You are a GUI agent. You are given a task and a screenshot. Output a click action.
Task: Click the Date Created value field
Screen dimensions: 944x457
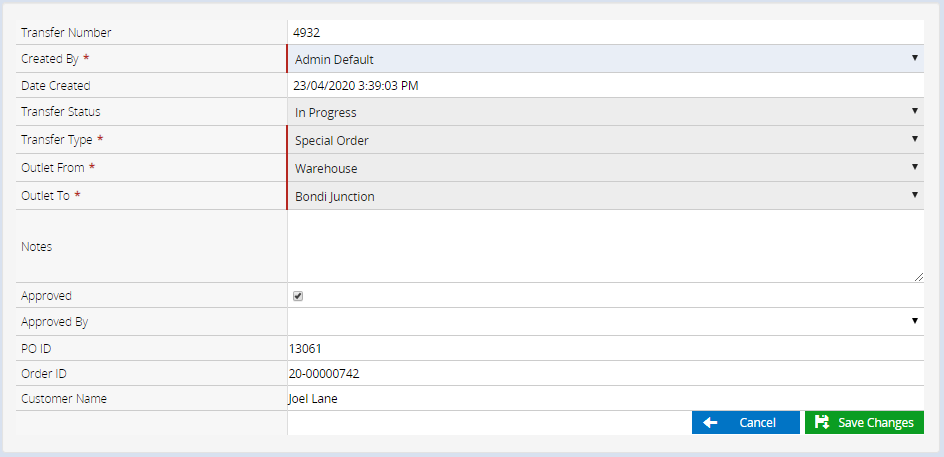(x=606, y=85)
